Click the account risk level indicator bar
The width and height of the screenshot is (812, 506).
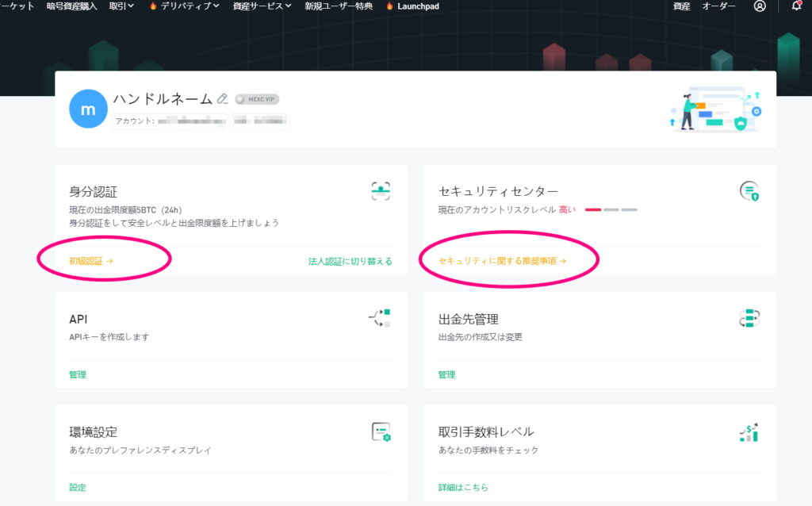(611, 209)
